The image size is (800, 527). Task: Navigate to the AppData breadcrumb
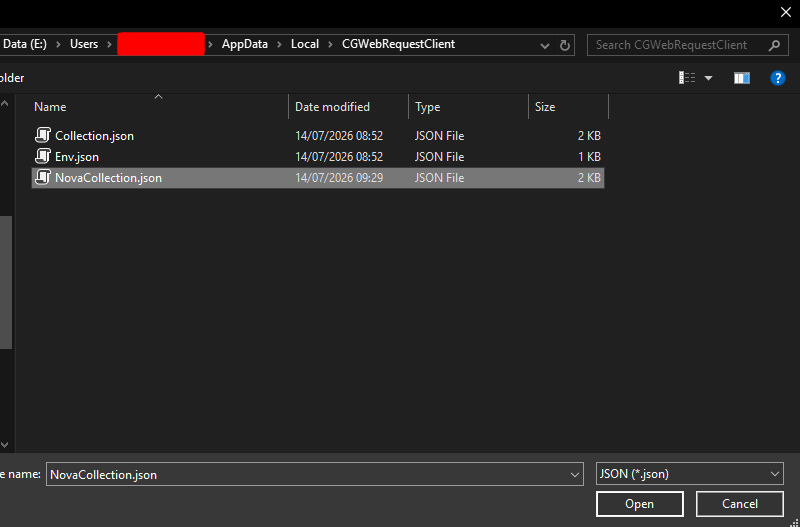(x=245, y=44)
